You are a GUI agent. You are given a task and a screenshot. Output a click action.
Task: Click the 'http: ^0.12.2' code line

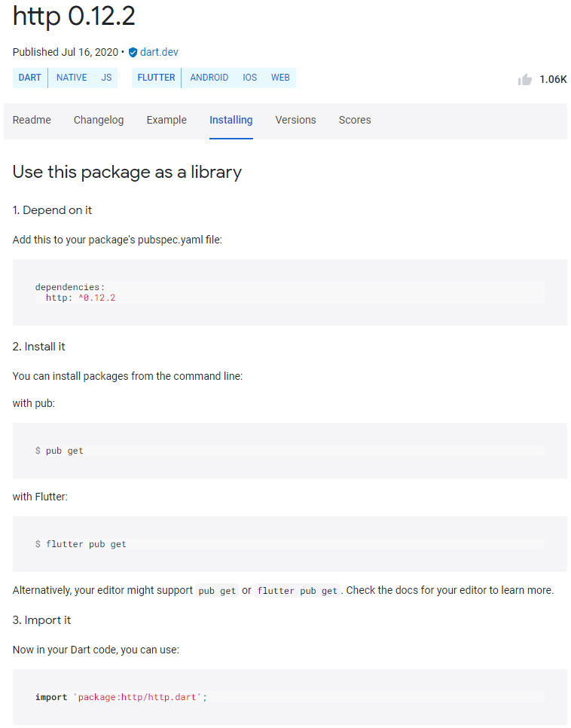click(81, 298)
